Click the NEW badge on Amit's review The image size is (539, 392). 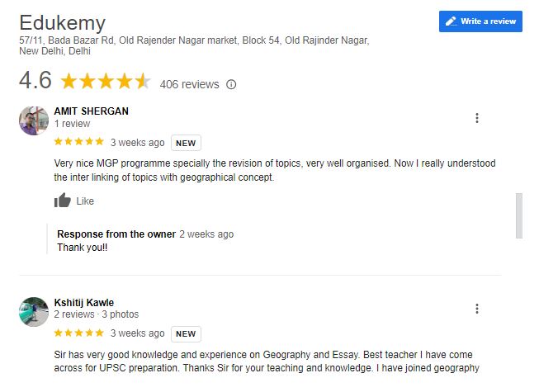[186, 143]
